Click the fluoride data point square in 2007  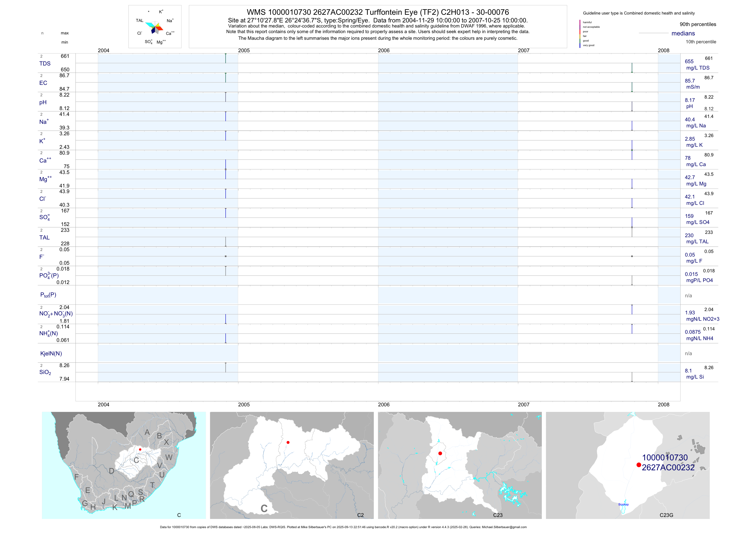[x=632, y=256]
